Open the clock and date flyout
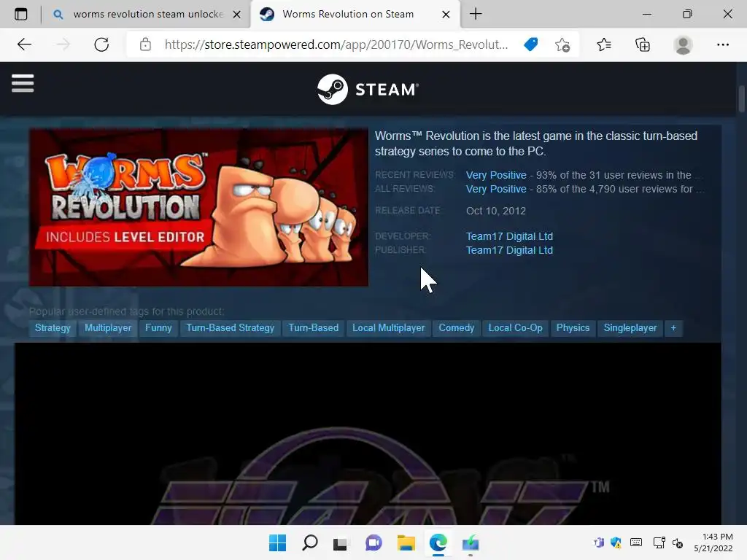The height and width of the screenshot is (560, 747). tap(713, 542)
